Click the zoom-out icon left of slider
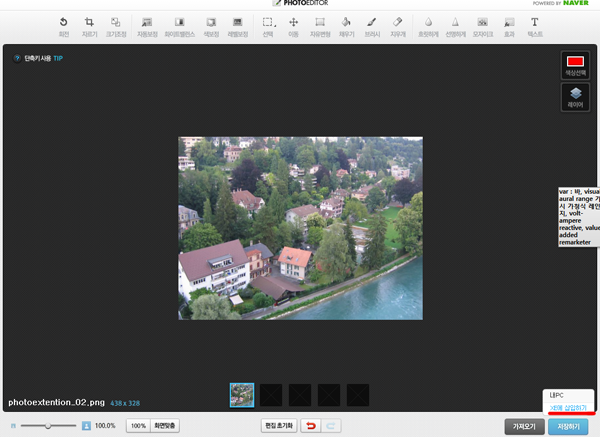The height and width of the screenshot is (437, 600). click(x=13, y=426)
